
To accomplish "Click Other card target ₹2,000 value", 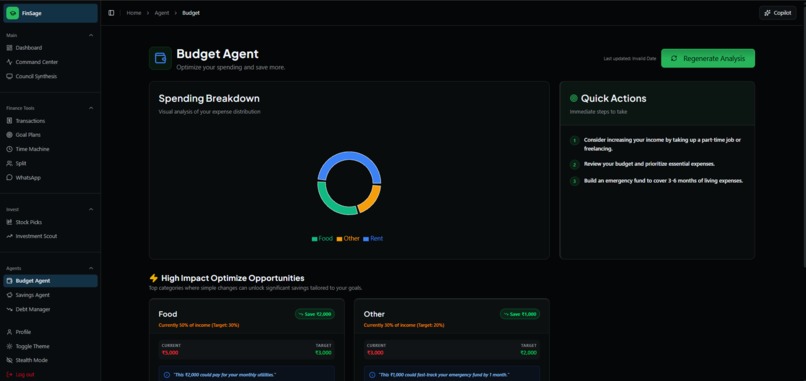I will coord(528,353).
